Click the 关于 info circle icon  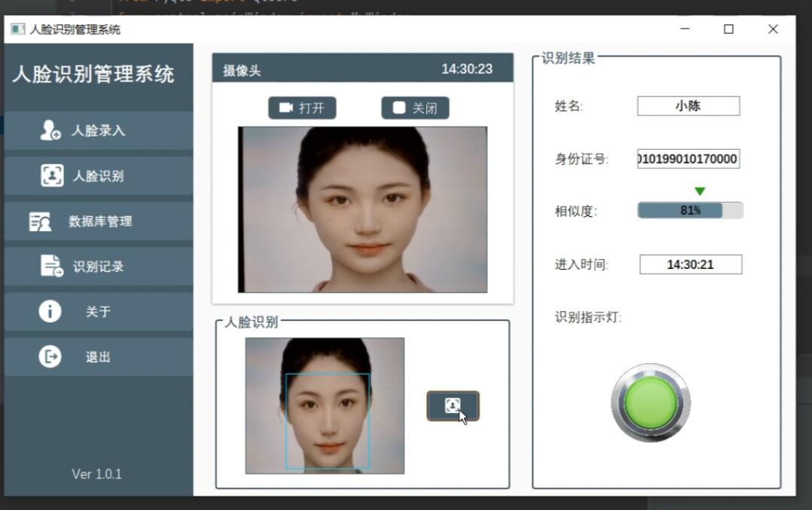click(50, 310)
